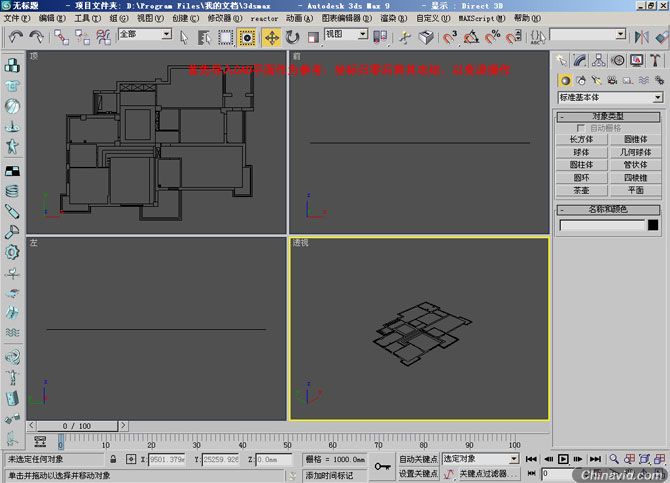
Task: Select the Cameras category icon
Action: pyautogui.click(x=612, y=80)
